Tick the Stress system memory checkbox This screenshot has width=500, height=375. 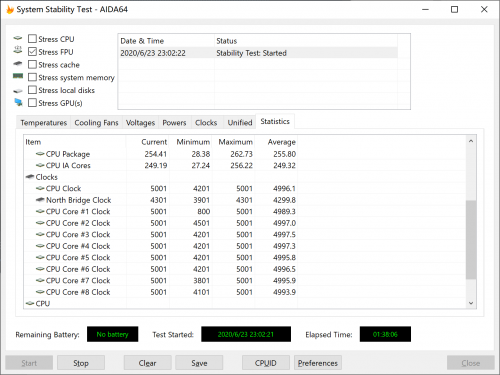coord(32,77)
